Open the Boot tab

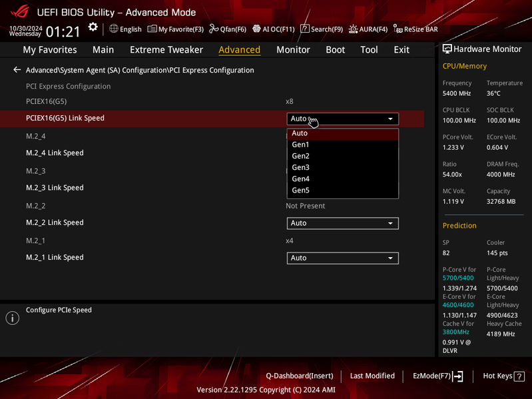click(335, 49)
